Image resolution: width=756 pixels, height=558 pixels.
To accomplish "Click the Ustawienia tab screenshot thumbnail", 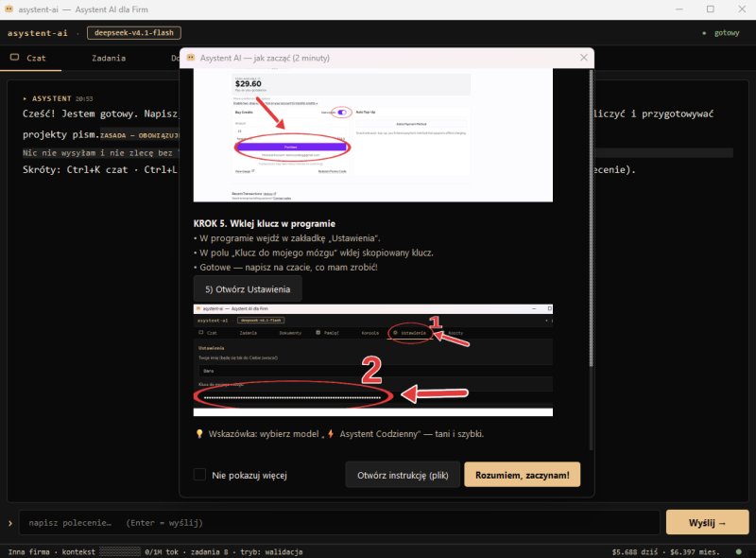I will tap(372, 360).
